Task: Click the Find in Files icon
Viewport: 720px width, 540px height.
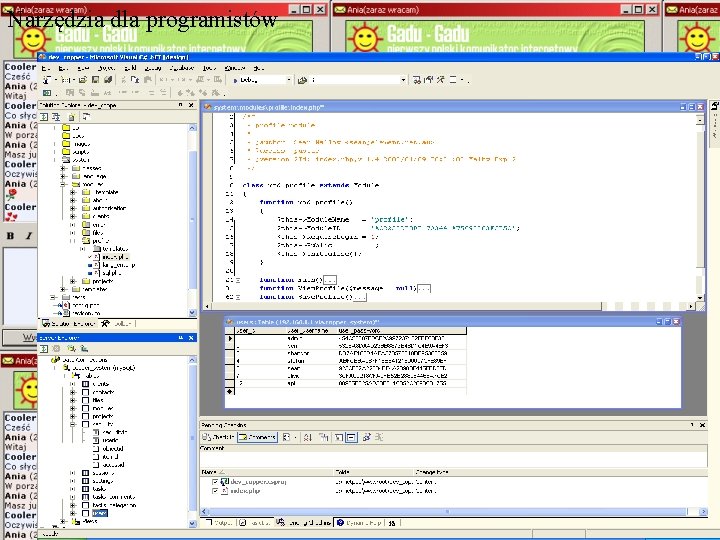Action: [302, 80]
